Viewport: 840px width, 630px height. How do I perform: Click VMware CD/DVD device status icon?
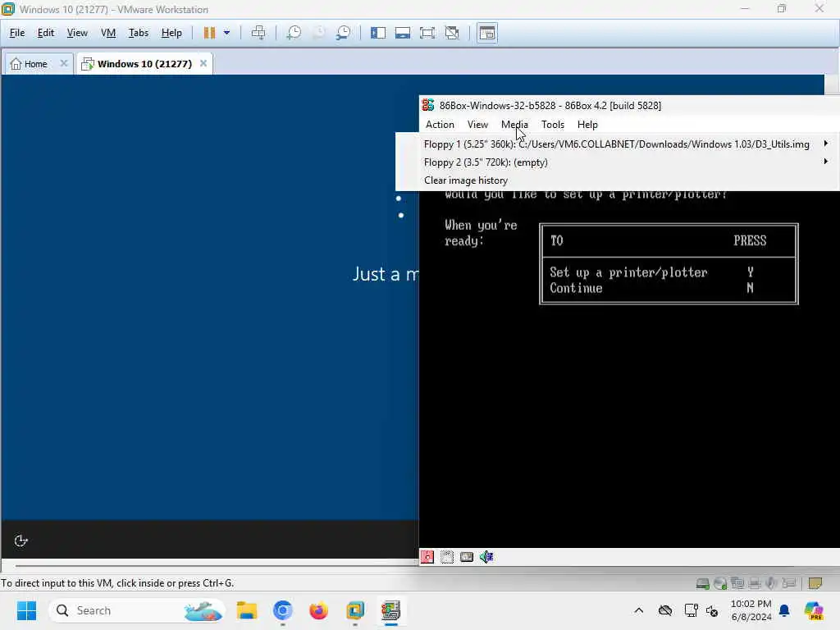tap(720, 583)
